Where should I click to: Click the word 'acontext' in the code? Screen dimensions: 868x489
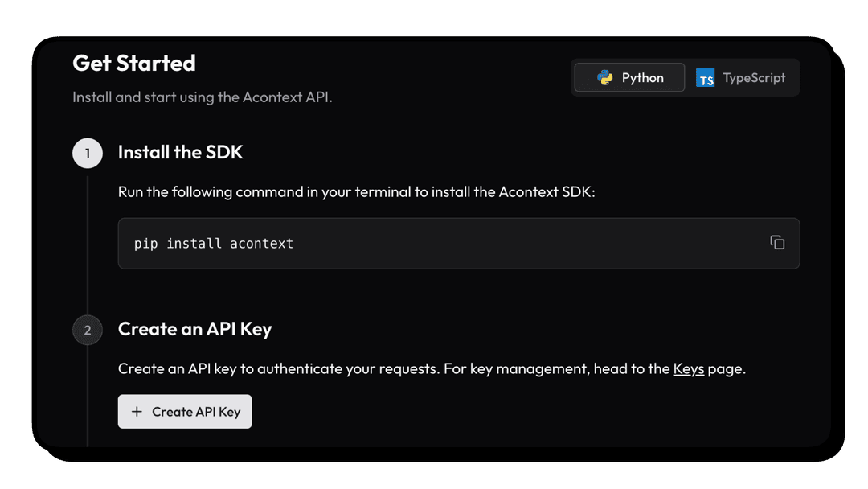coord(261,244)
